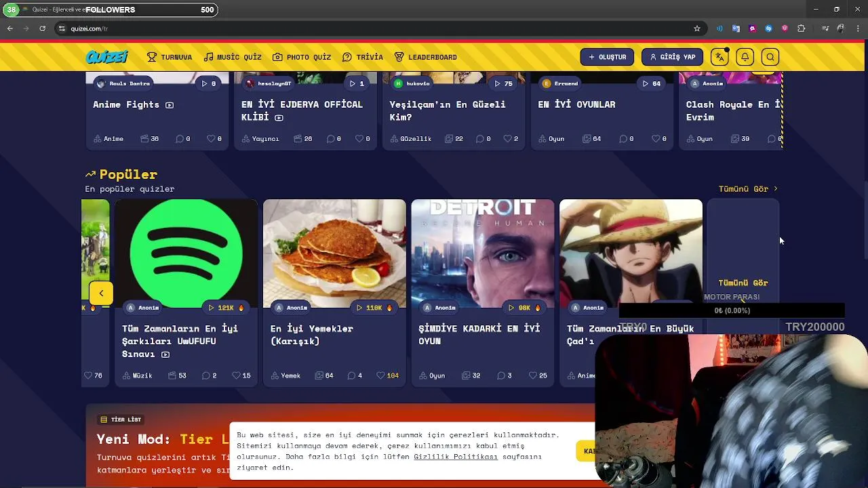Open the TRIVIA menu item
The height and width of the screenshot is (488, 868).
point(363,57)
